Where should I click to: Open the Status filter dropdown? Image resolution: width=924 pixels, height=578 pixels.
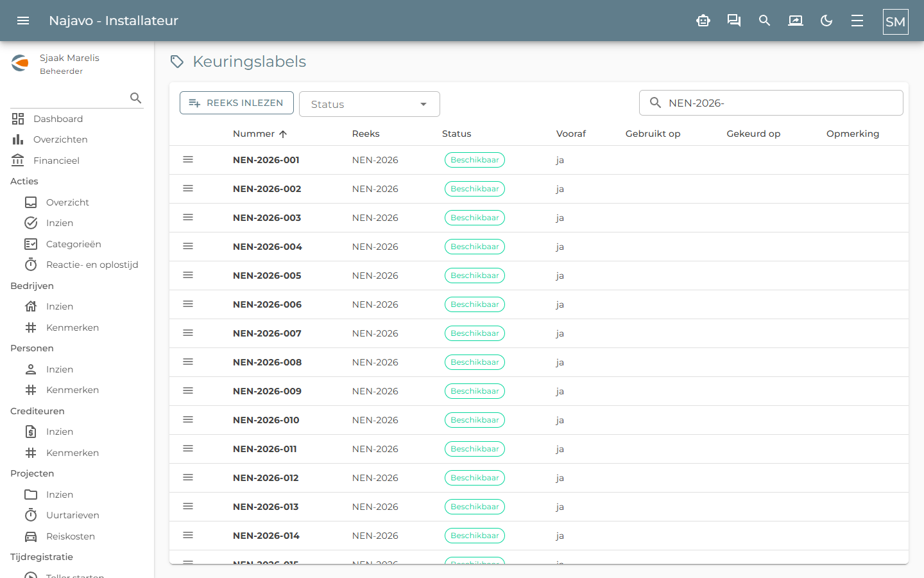click(x=370, y=104)
